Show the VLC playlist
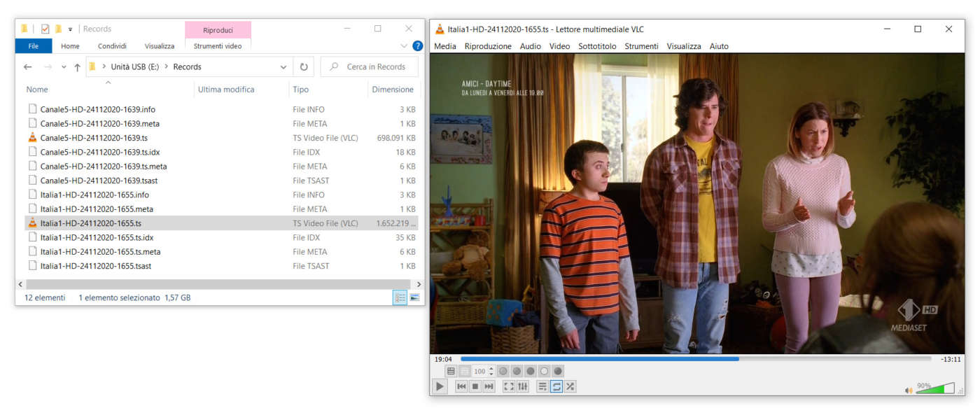980x408 pixels. [542, 386]
